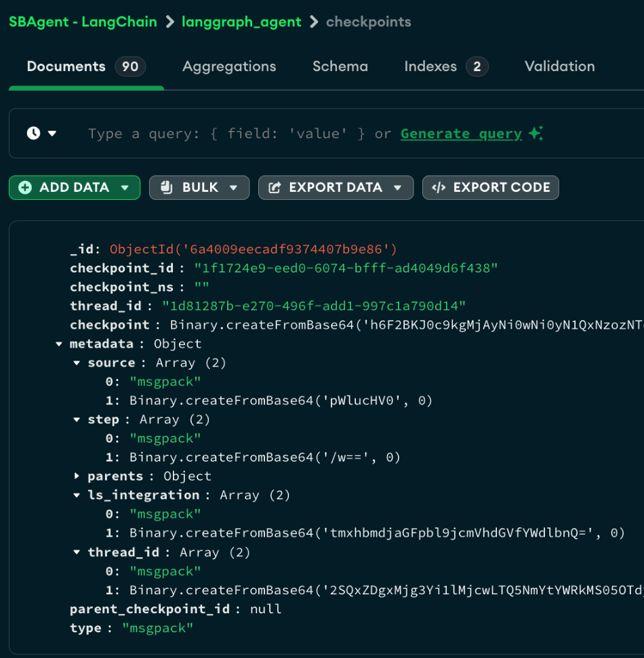Switch to the Indexes tab

446,66
